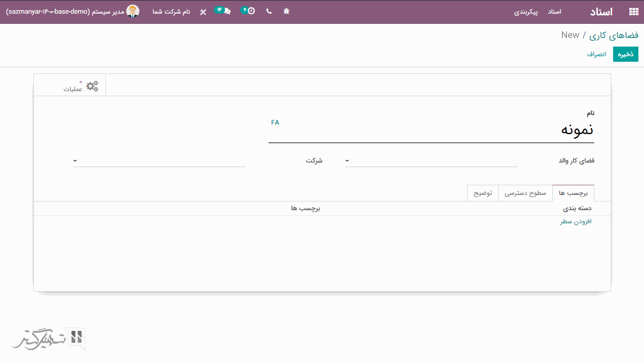Click the FA translate button
Viewport: 644px width, 363px height.
point(275,123)
